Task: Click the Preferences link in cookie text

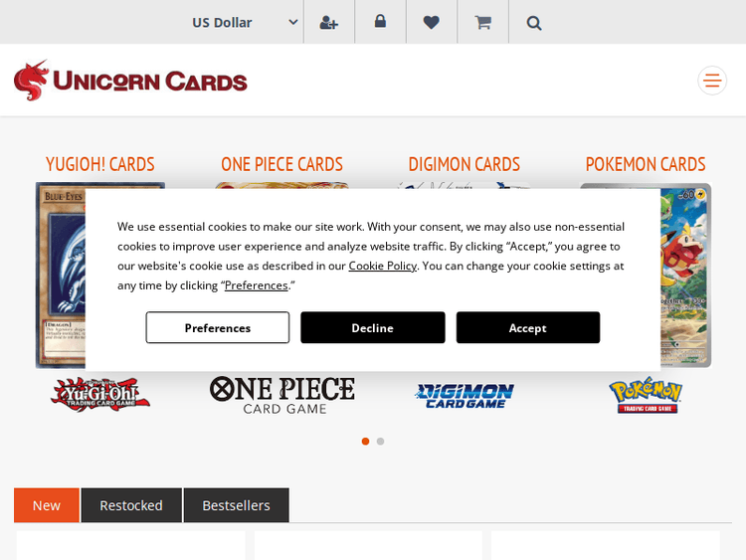Action: pos(256,285)
